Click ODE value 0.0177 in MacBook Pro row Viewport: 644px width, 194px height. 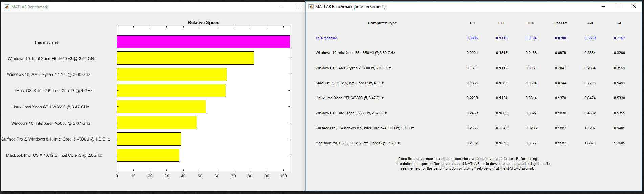point(531,143)
